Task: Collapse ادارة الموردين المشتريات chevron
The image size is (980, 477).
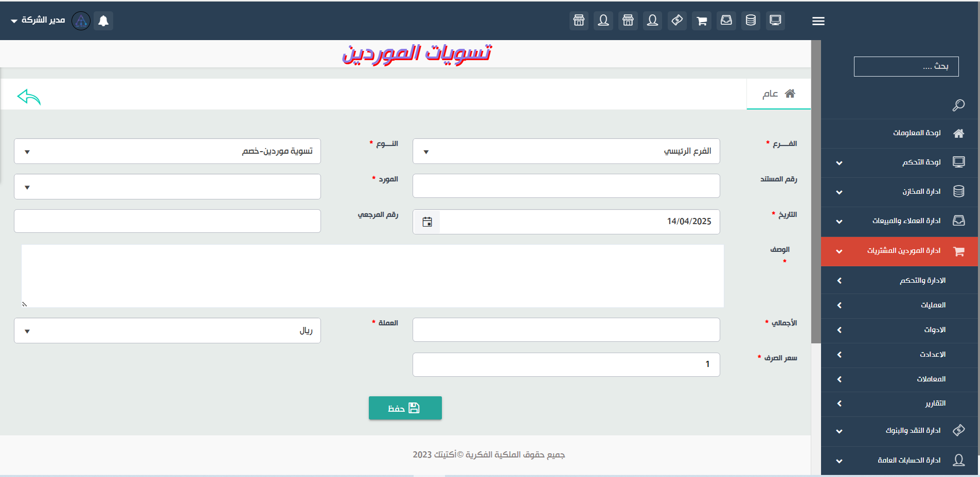Action: [839, 251]
